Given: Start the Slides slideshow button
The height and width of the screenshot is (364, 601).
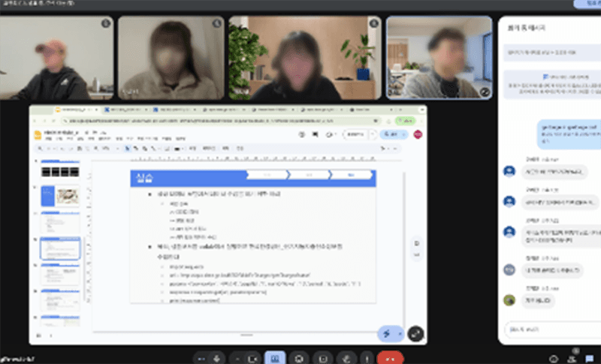Looking at the screenshot, I should (356, 134).
